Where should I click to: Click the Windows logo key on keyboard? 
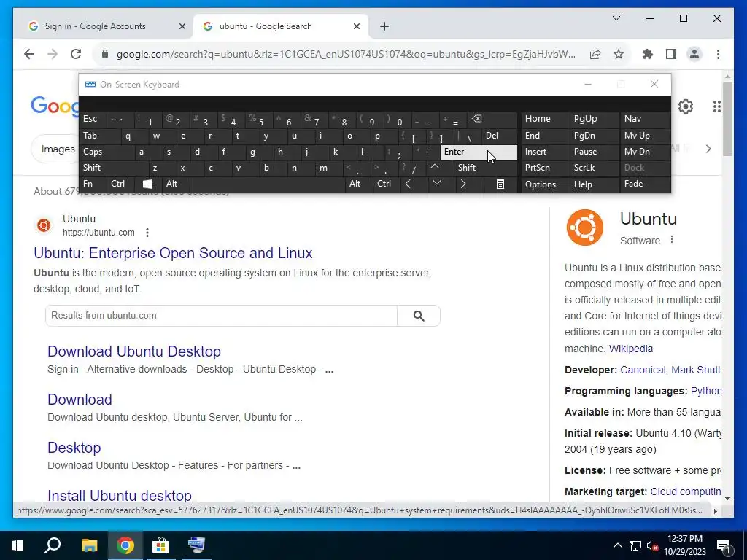(147, 184)
